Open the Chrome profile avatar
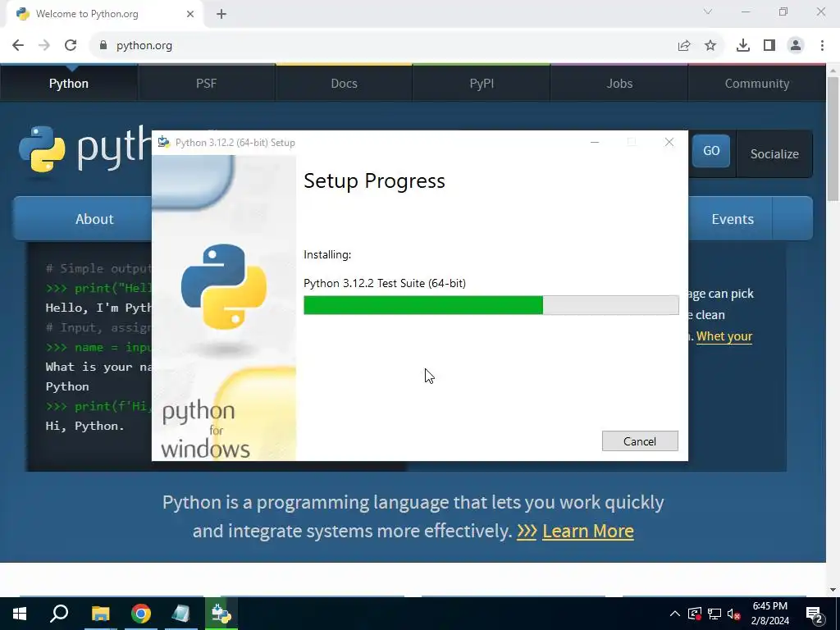This screenshot has height=630, width=840. point(796,46)
